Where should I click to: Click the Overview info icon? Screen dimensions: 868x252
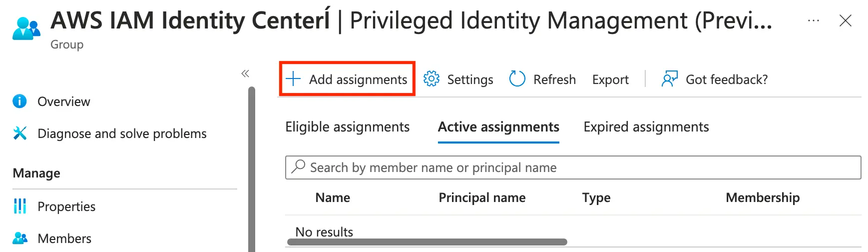pos(19,101)
